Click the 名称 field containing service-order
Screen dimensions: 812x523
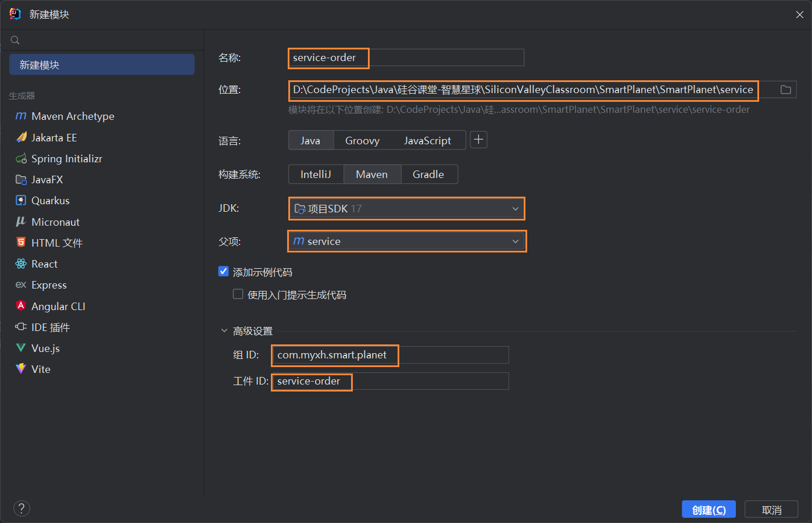(x=406, y=58)
